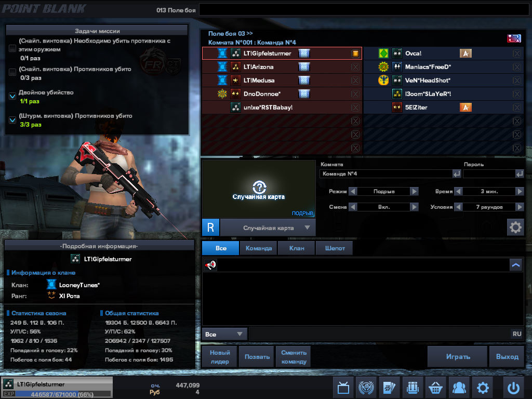Expand the Случайная карта map dropdown

point(268,228)
